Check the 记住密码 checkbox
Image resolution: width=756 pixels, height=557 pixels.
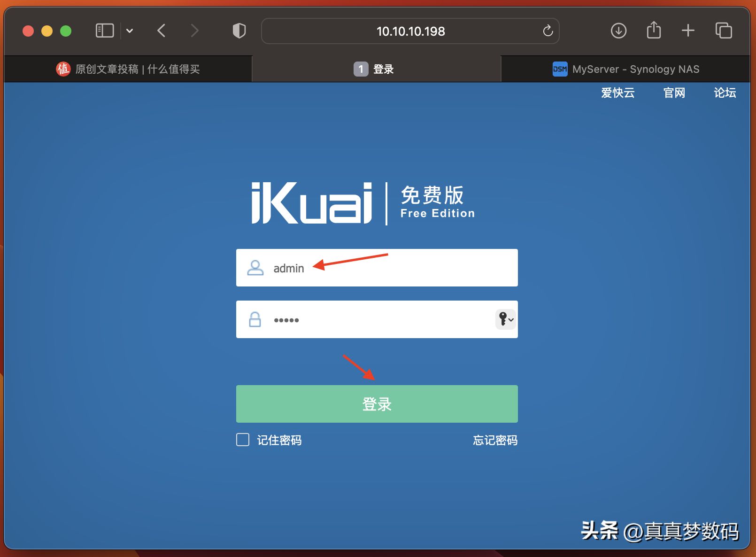pyautogui.click(x=243, y=440)
